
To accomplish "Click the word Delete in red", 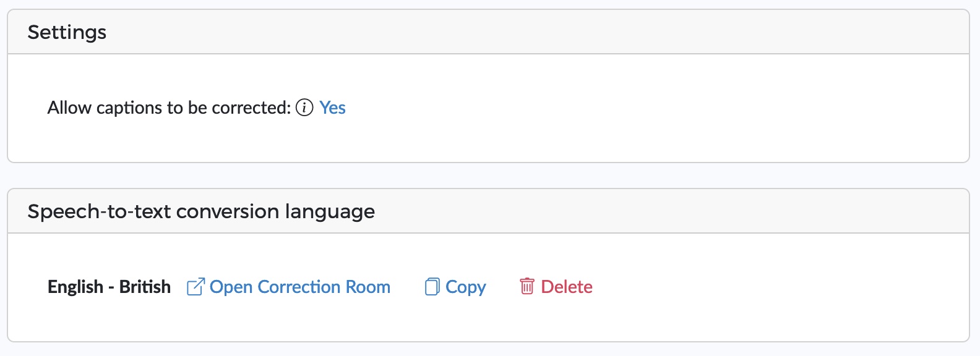I will click(567, 287).
